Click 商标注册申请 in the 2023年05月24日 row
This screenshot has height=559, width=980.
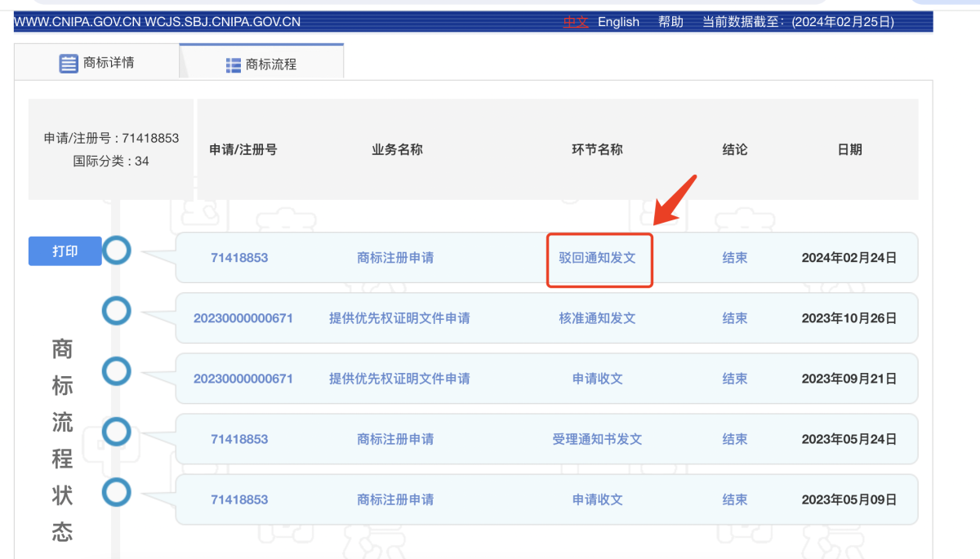tap(395, 439)
